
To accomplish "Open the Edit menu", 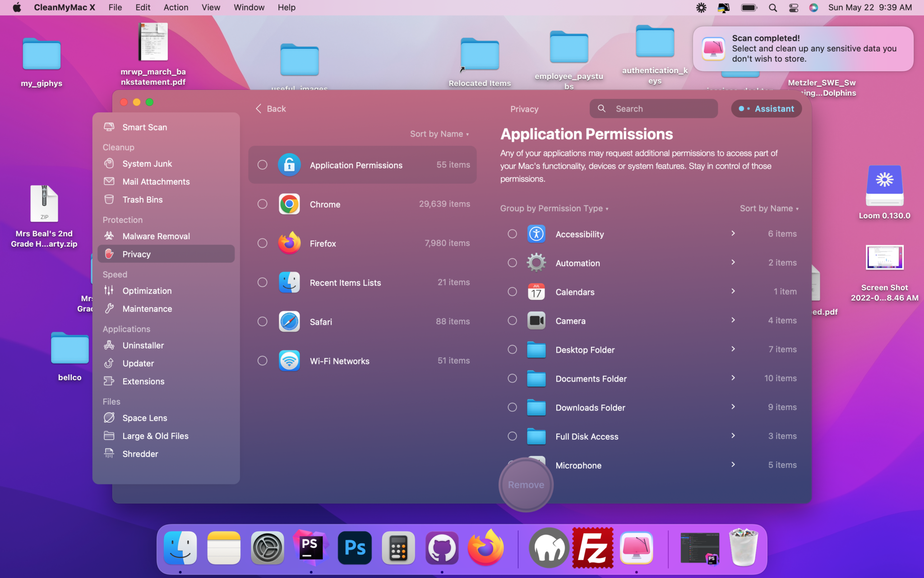I will coord(143,8).
